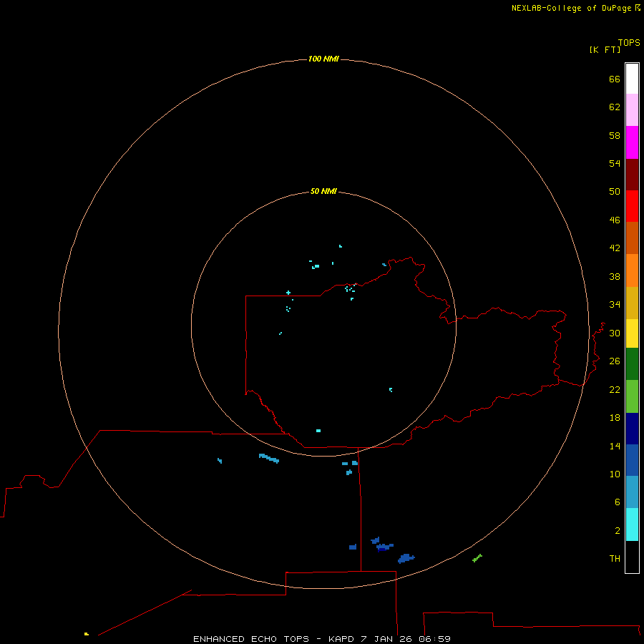Click the 50 NMI range ring label
The image size is (644, 644).
pyautogui.click(x=323, y=192)
